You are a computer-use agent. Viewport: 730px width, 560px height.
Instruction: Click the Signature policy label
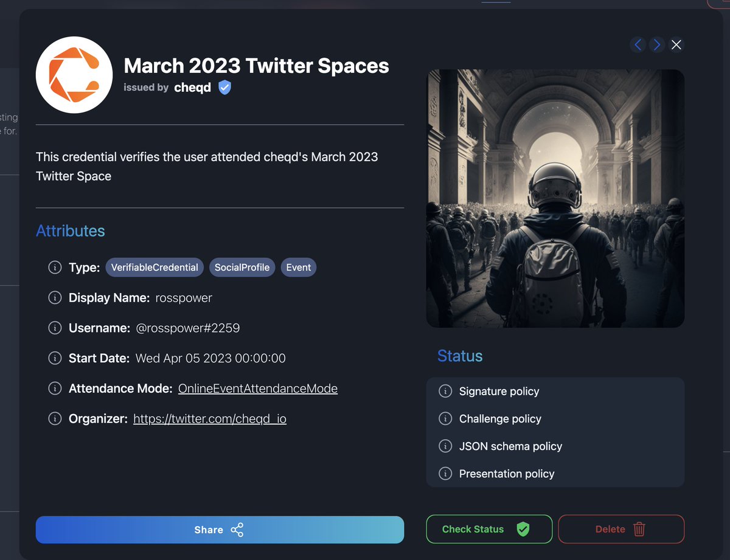pyautogui.click(x=499, y=391)
